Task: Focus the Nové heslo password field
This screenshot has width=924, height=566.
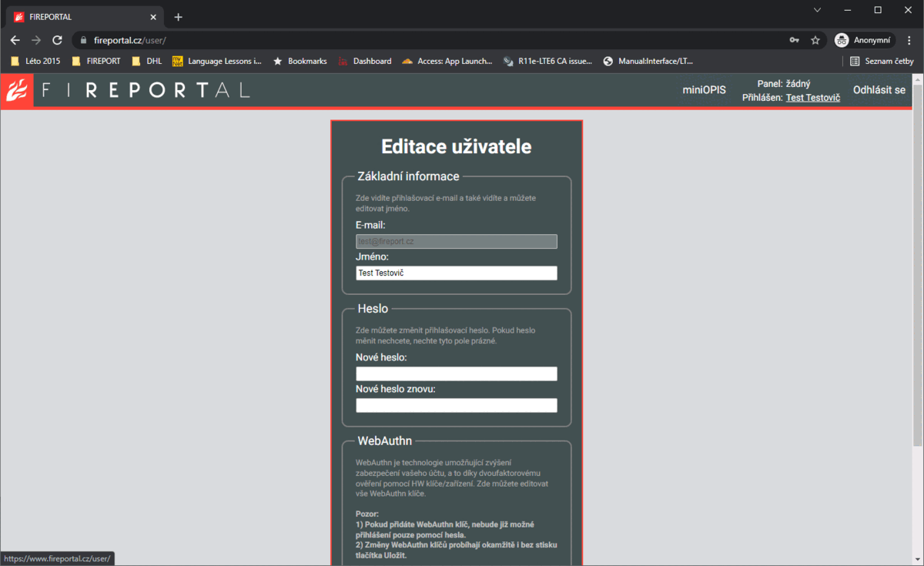Action: point(456,373)
